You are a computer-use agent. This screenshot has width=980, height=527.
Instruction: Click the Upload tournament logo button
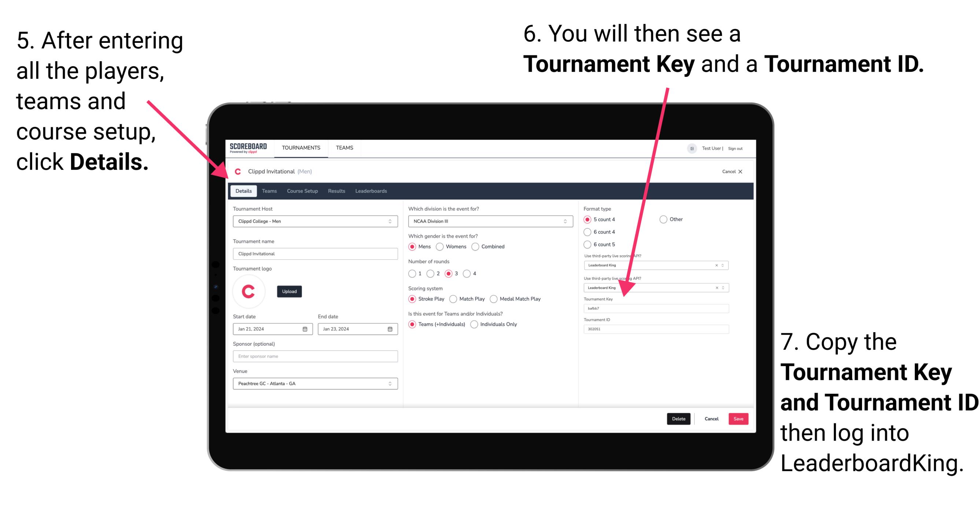pyautogui.click(x=290, y=291)
